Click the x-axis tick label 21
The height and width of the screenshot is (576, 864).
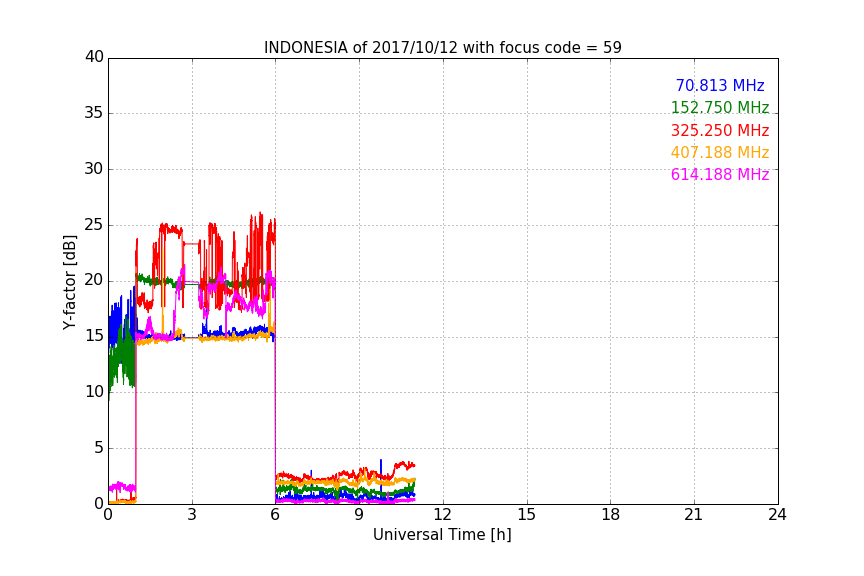click(x=694, y=515)
